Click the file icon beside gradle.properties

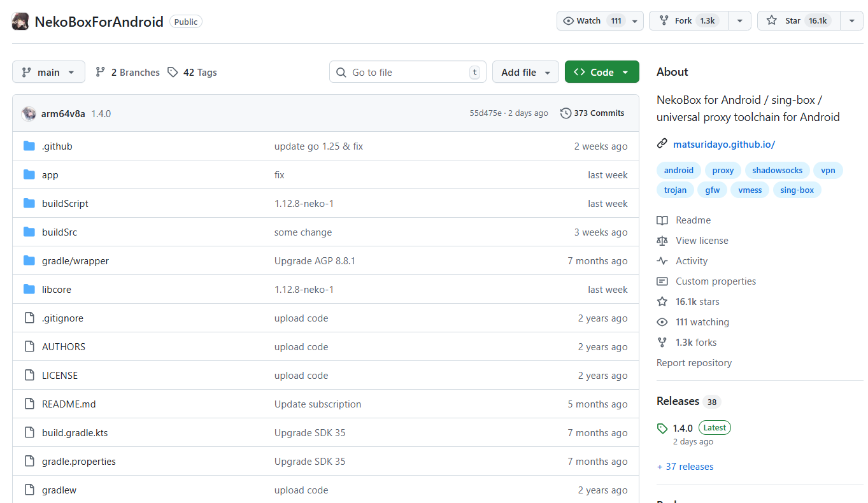pyautogui.click(x=29, y=461)
